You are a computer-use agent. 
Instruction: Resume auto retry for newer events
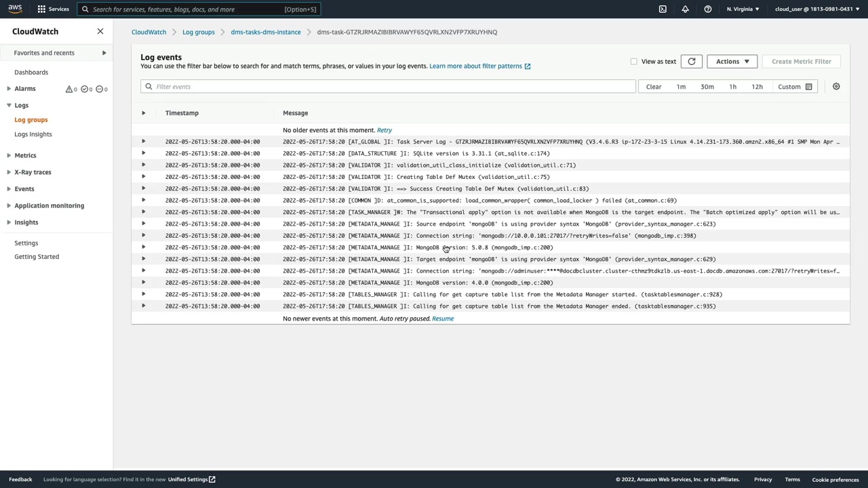click(443, 319)
